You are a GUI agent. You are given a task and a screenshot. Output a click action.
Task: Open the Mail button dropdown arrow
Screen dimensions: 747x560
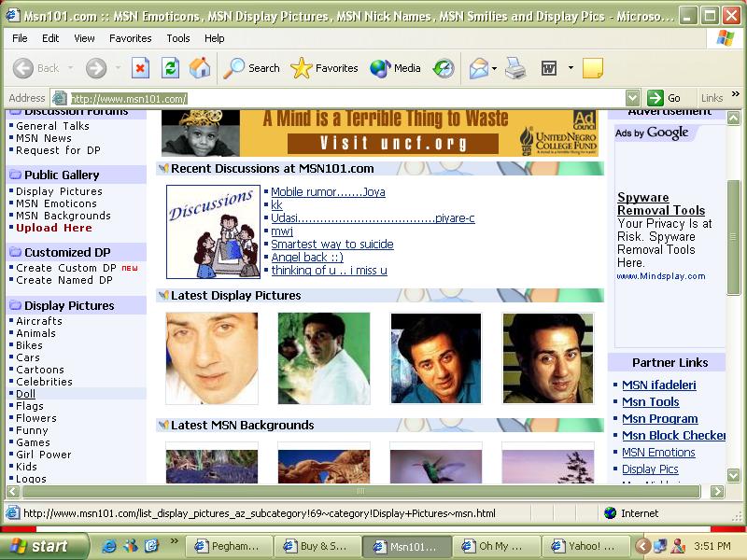(494, 68)
